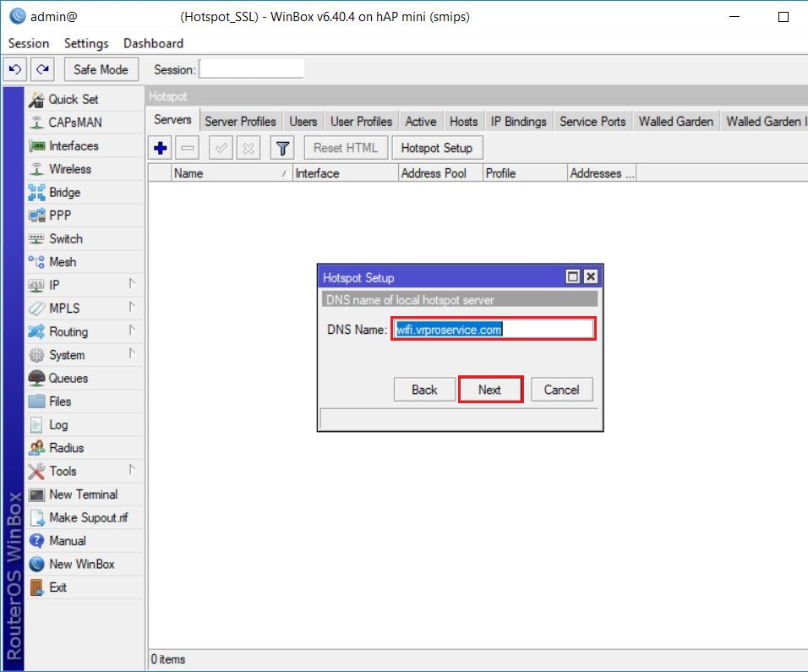Open the Session menu
The width and height of the screenshot is (808, 672).
pos(29,43)
